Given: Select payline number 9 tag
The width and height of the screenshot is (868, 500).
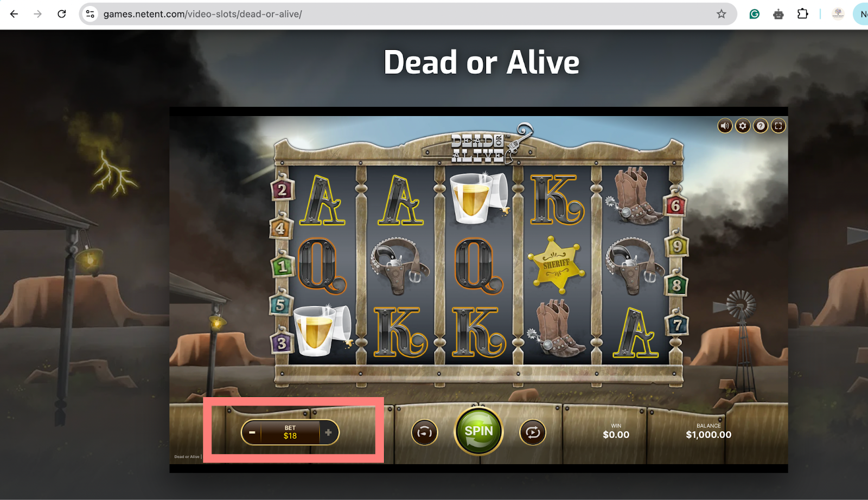Looking at the screenshot, I should [677, 246].
